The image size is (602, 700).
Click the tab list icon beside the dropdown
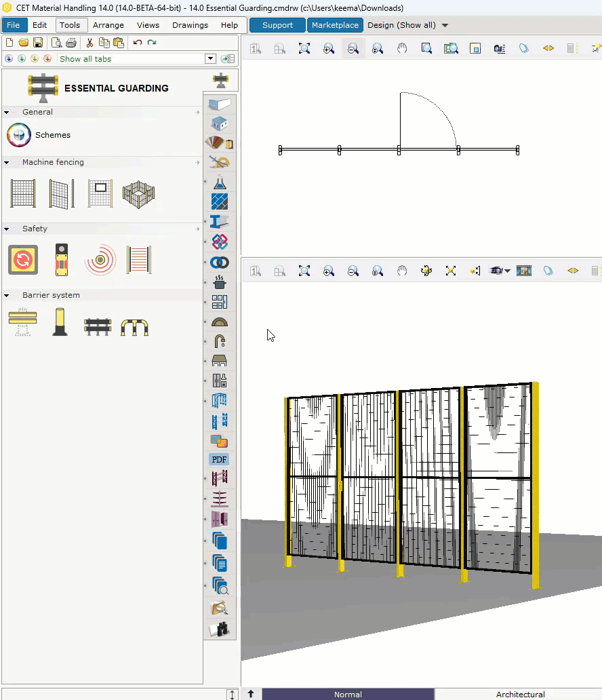(228, 58)
